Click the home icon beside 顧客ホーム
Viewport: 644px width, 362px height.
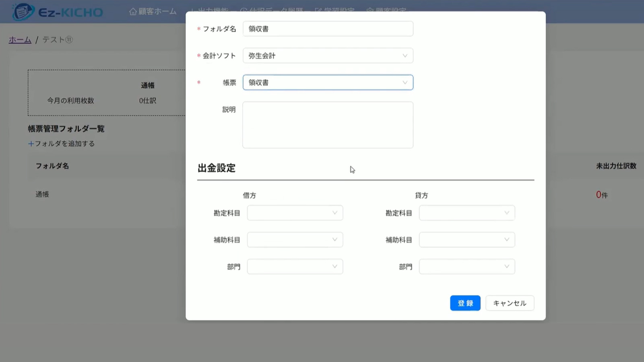click(133, 12)
